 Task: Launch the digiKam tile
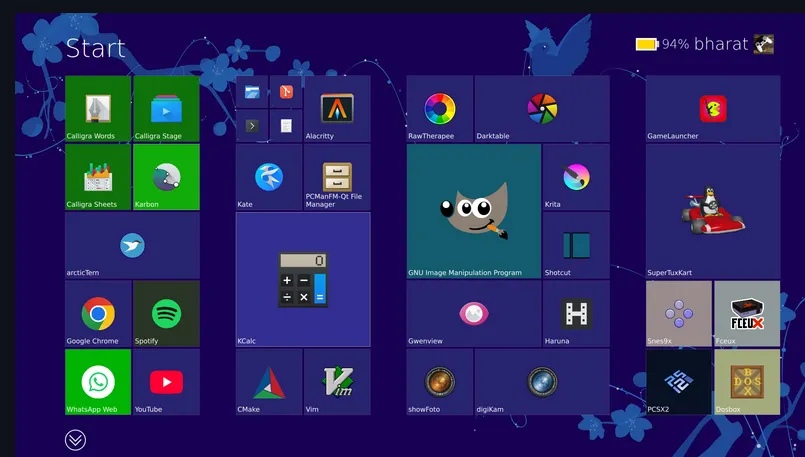click(x=542, y=382)
